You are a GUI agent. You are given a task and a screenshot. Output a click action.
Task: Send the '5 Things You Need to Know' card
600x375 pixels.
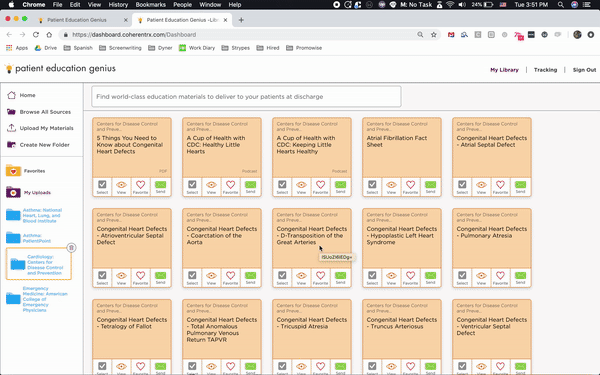point(160,187)
